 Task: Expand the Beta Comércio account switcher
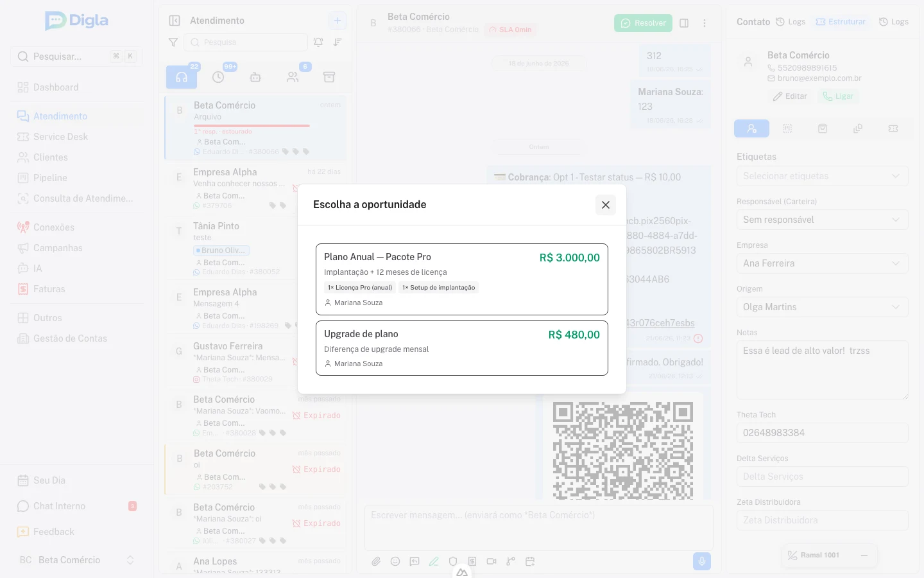click(77, 560)
